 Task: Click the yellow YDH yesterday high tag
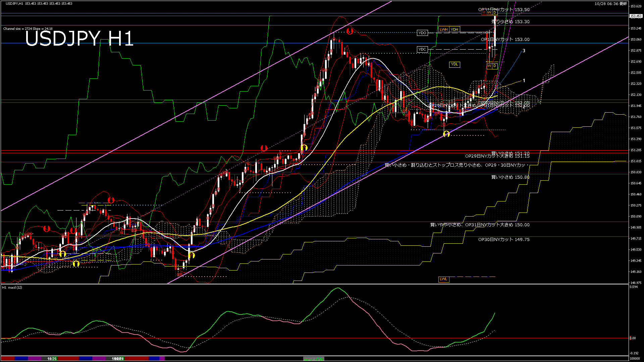tap(454, 29)
